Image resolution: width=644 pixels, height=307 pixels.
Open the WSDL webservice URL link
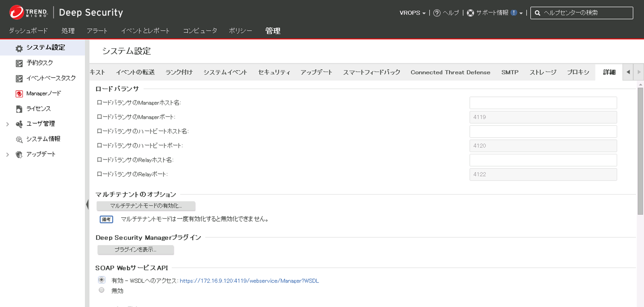[x=249, y=281]
